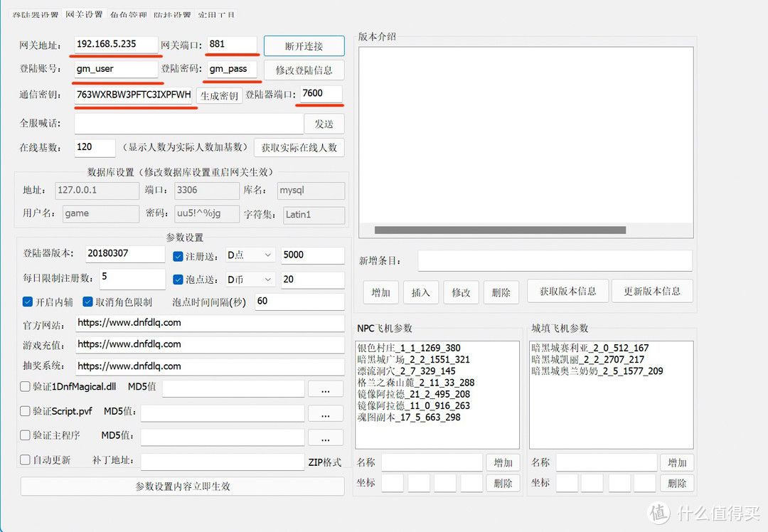This screenshot has width=768, height=532.
Task: Toggle the 开启内辅 checkbox
Action: (x=27, y=301)
